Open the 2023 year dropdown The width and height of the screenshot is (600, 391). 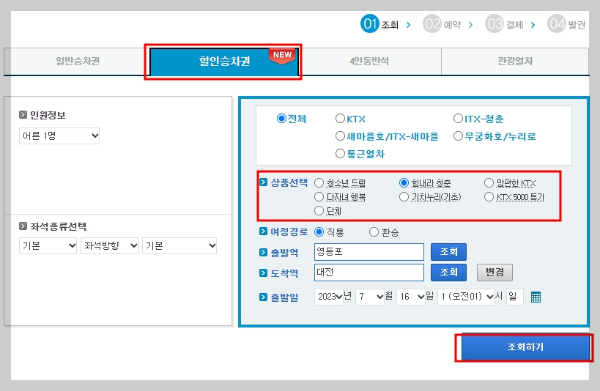tap(329, 297)
